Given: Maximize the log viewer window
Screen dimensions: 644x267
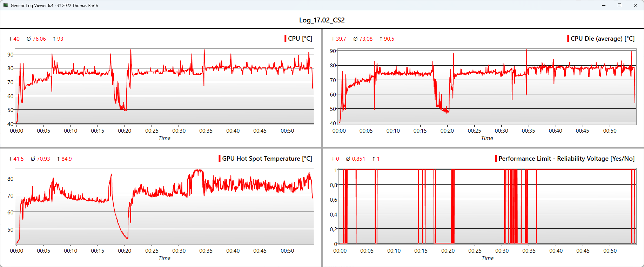Looking at the screenshot, I should click(619, 5).
